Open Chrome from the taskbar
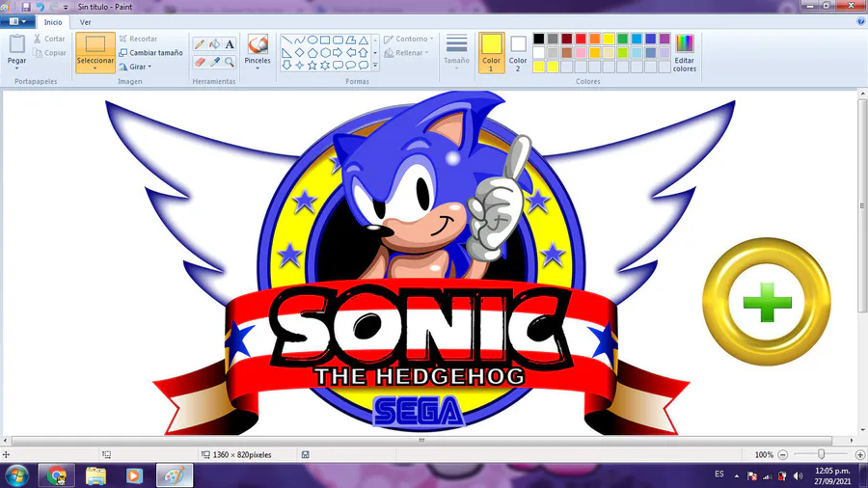Image resolution: width=868 pixels, height=488 pixels. [x=56, y=475]
